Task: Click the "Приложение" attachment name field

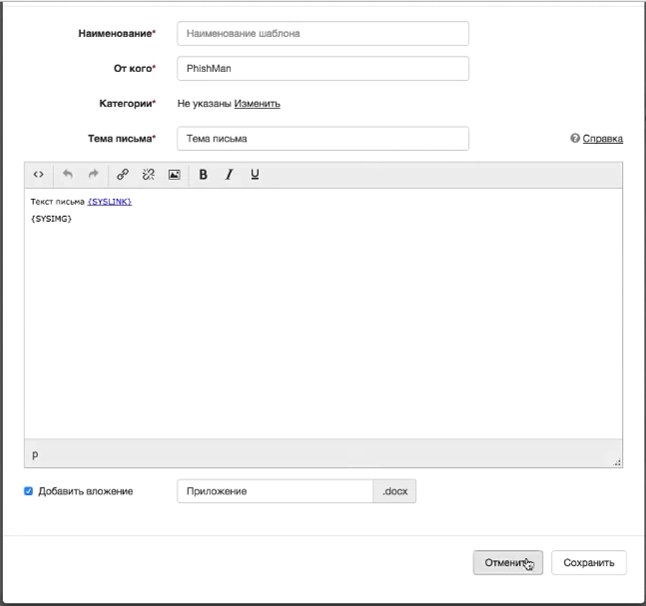Action: (x=275, y=491)
